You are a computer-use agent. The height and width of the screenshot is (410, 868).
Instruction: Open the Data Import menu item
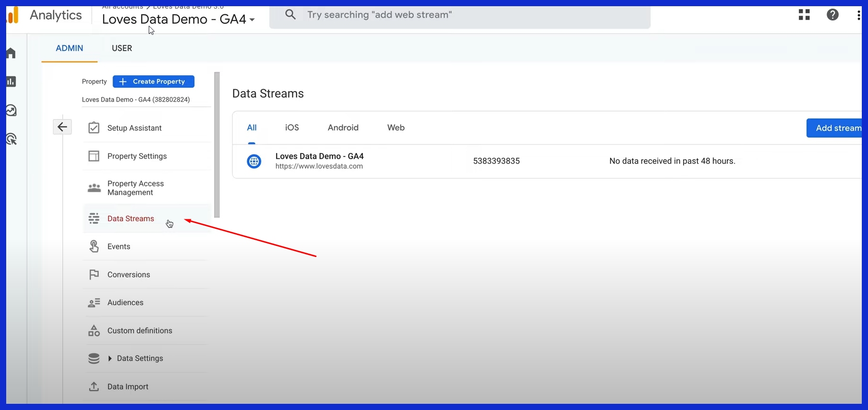pos(128,387)
